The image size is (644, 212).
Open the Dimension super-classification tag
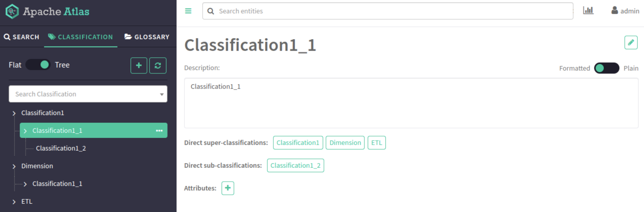345,143
